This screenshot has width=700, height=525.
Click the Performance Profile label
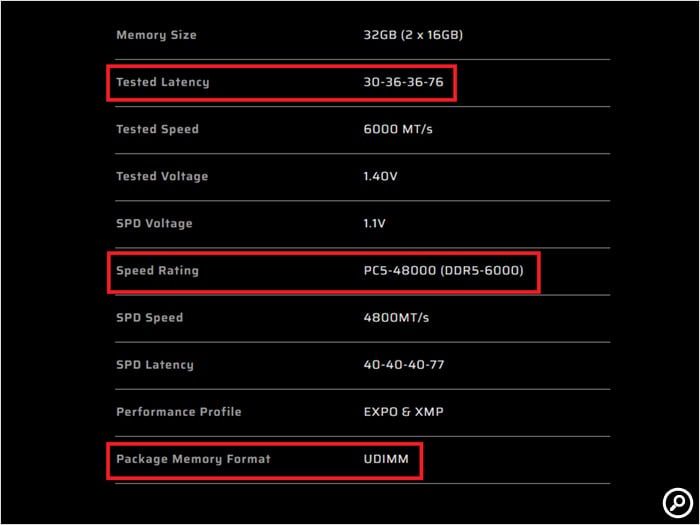tap(178, 411)
